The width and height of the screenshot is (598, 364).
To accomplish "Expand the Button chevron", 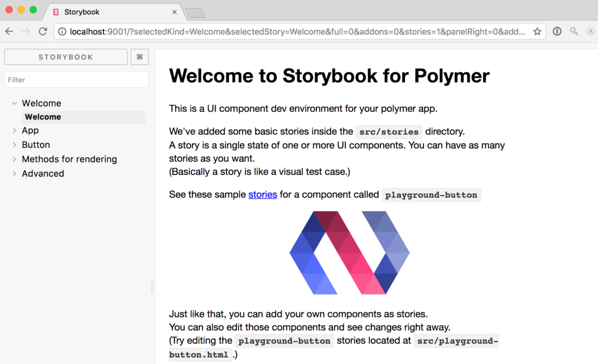I will pyautogui.click(x=14, y=145).
